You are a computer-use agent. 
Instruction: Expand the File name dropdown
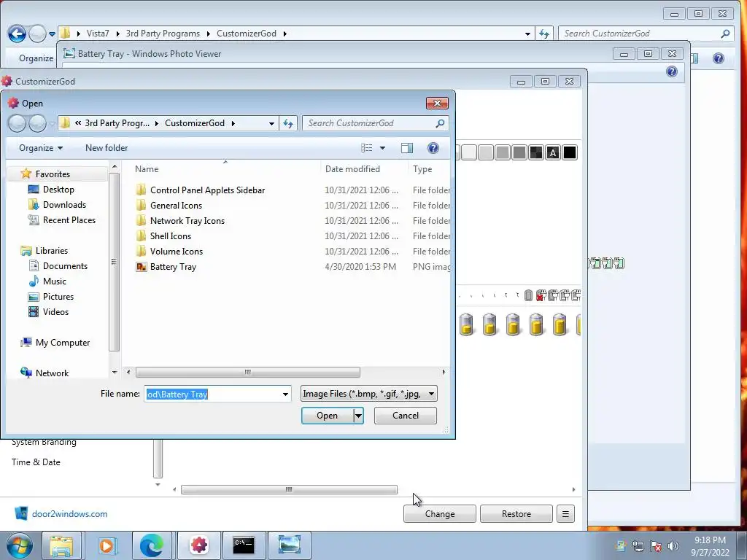click(285, 394)
